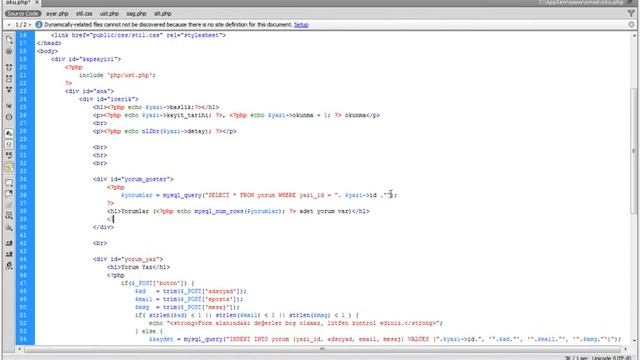This screenshot has height=360, width=640.
Task: Click the Setup link in info bar
Action: pyautogui.click(x=301, y=24)
